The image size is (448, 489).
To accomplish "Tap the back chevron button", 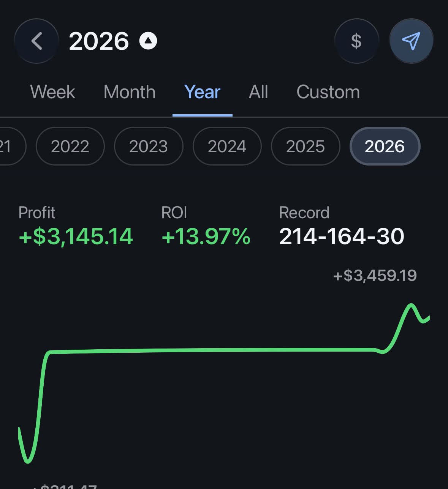I will [x=36, y=41].
